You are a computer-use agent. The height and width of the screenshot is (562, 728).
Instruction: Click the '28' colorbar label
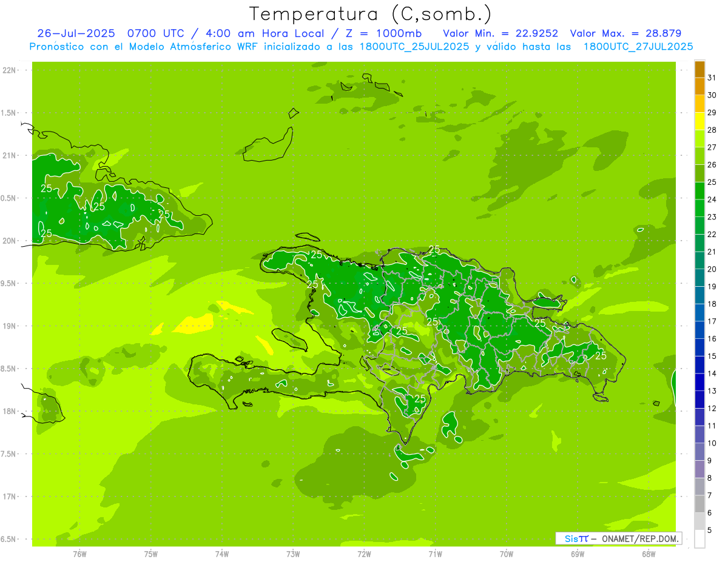click(x=712, y=129)
